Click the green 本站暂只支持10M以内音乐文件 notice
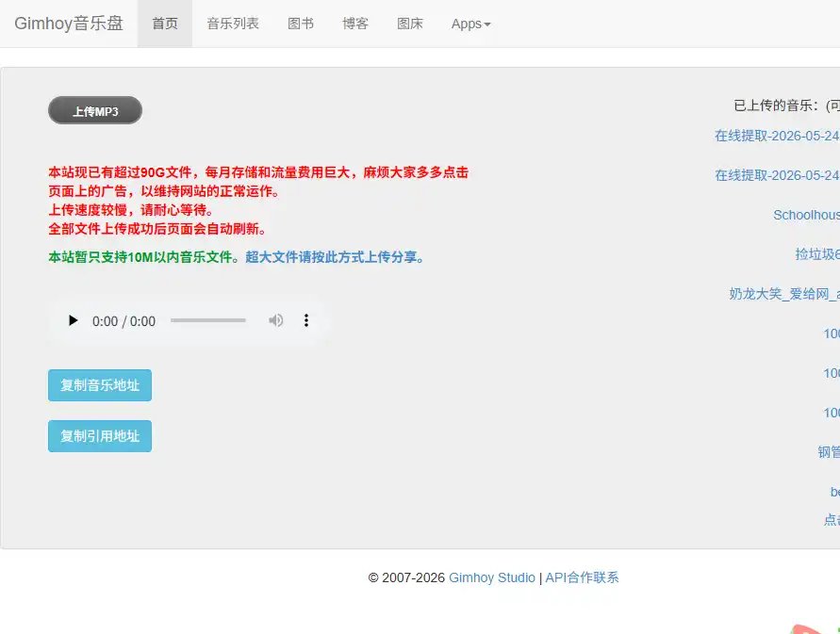 143,257
